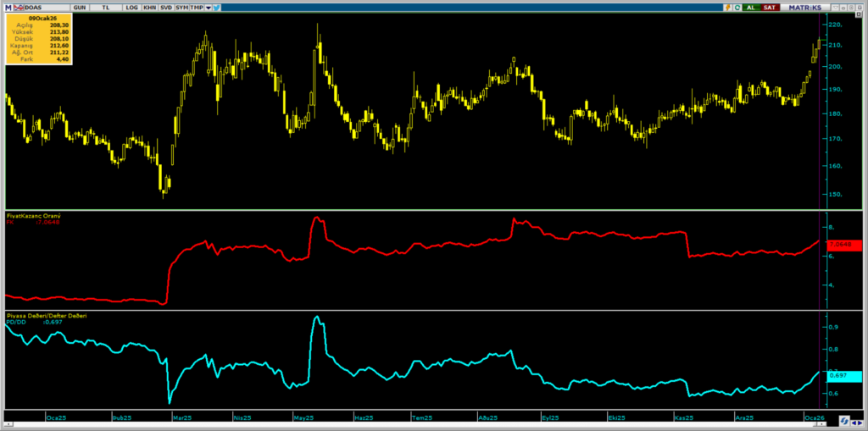This screenshot has width=868, height=431.
Task: Expand the dropdown arrow after TMP
Action: (208, 7)
